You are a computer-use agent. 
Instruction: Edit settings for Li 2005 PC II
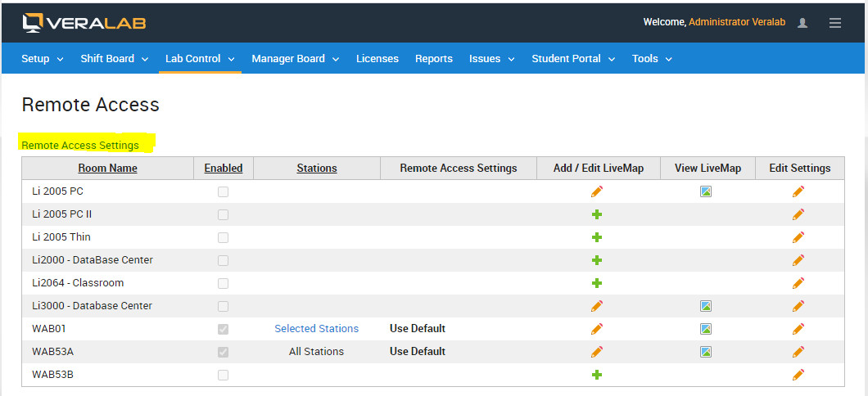pyautogui.click(x=798, y=214)
